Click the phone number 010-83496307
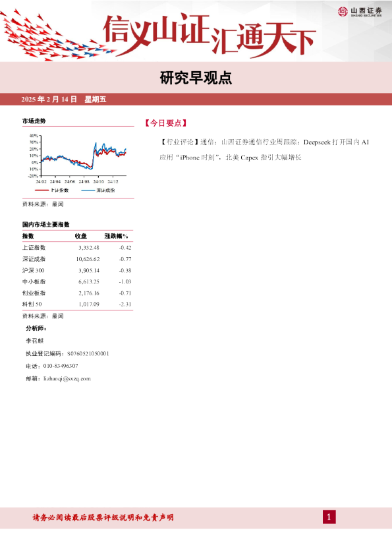 (61, 366)
